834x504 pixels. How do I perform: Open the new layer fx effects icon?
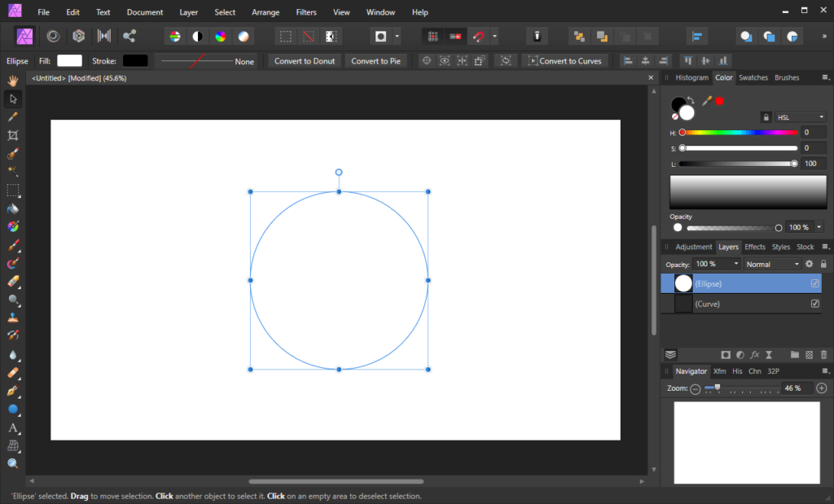[755, 354]
